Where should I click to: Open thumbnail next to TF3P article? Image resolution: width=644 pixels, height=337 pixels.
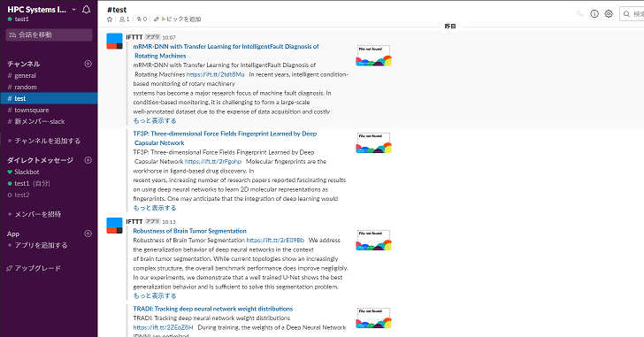pyautogui.click(x=373, y=142)
